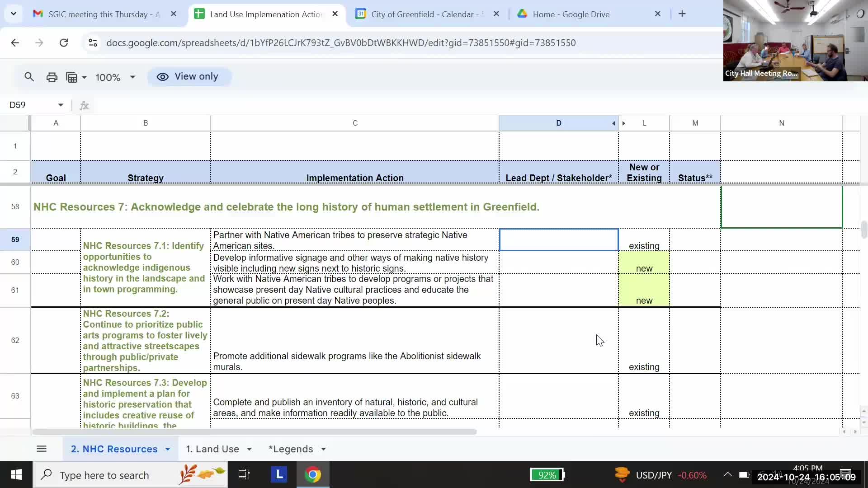Viewport: 868px width, 488px height.
Task: Click the City Hall Meeting Room video thumbnail
Action: (796, 41)
